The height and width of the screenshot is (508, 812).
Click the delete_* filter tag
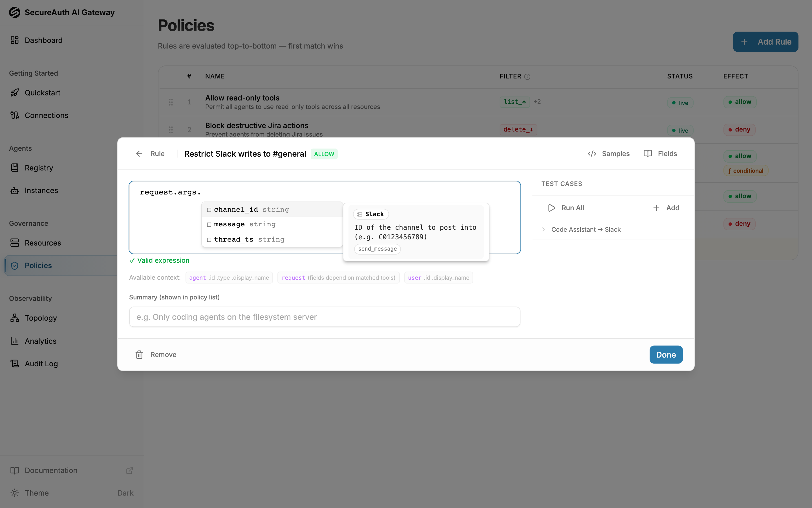coord(518,129)
